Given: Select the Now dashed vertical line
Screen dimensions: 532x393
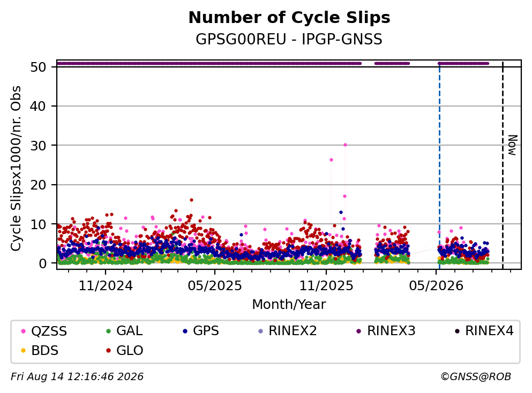Looking at the screenshot, I should [503, 165].
